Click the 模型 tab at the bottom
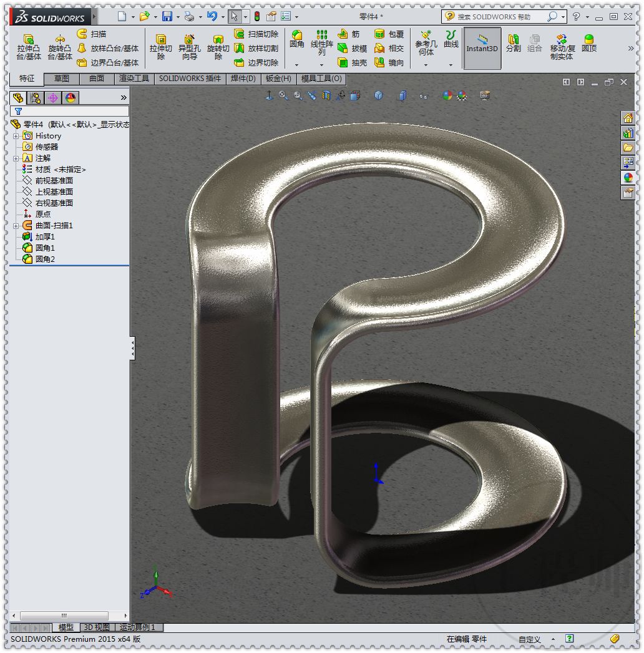 click(65, 627)
